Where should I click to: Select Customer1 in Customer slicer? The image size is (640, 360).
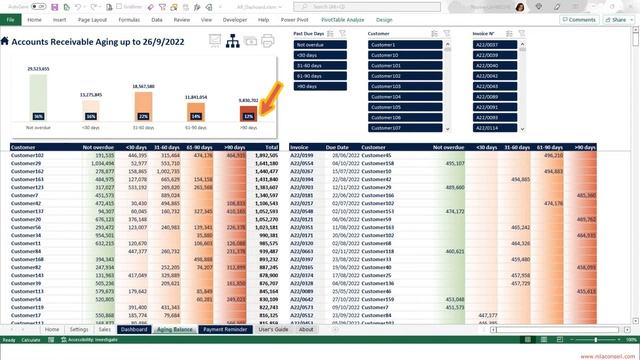[405, 45]
